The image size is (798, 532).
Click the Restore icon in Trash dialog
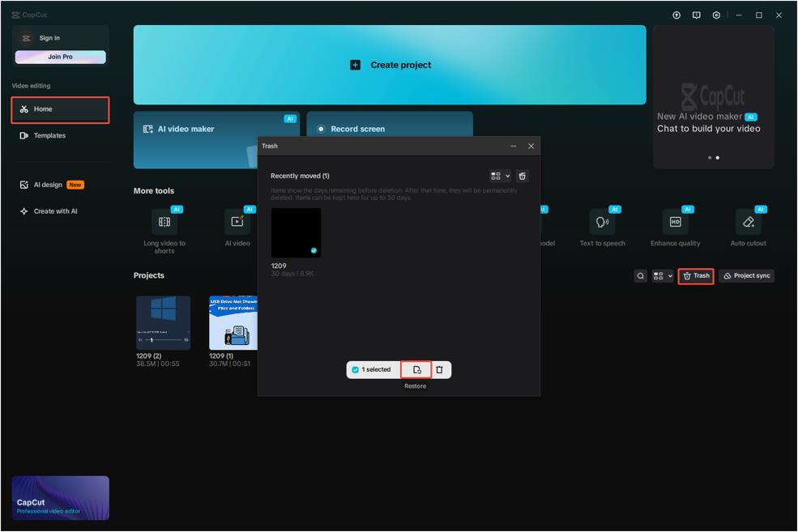click(x=416, y=370)
